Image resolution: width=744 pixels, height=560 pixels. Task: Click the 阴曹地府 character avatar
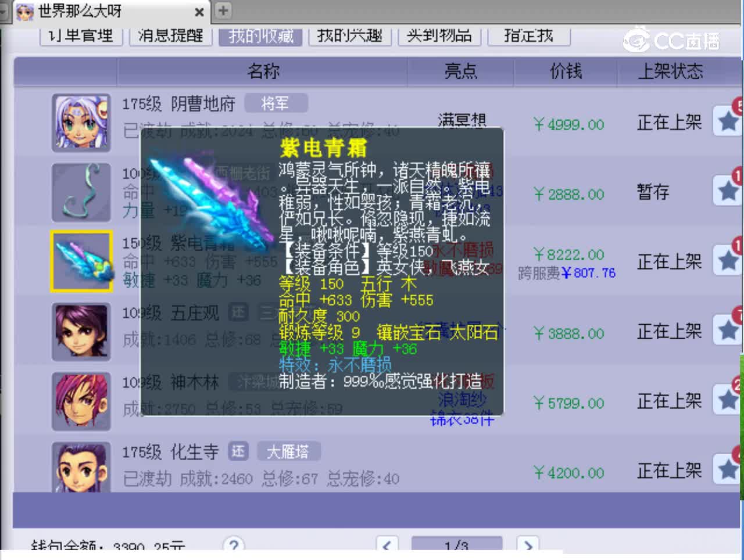point(81,123)
